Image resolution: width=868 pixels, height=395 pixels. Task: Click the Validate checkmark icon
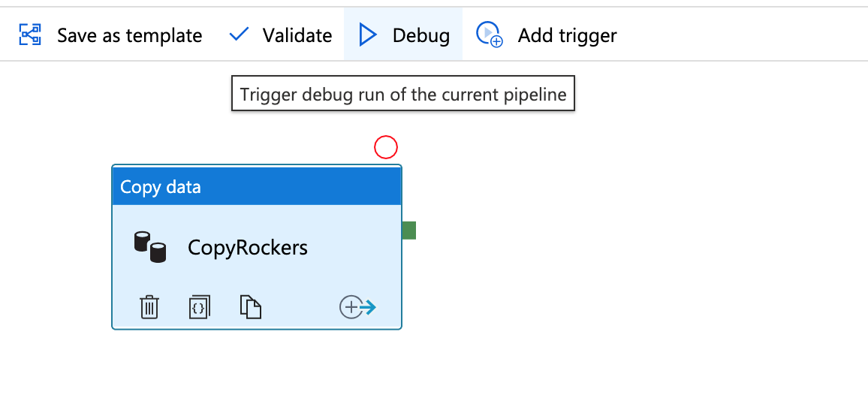pos(239,35)
